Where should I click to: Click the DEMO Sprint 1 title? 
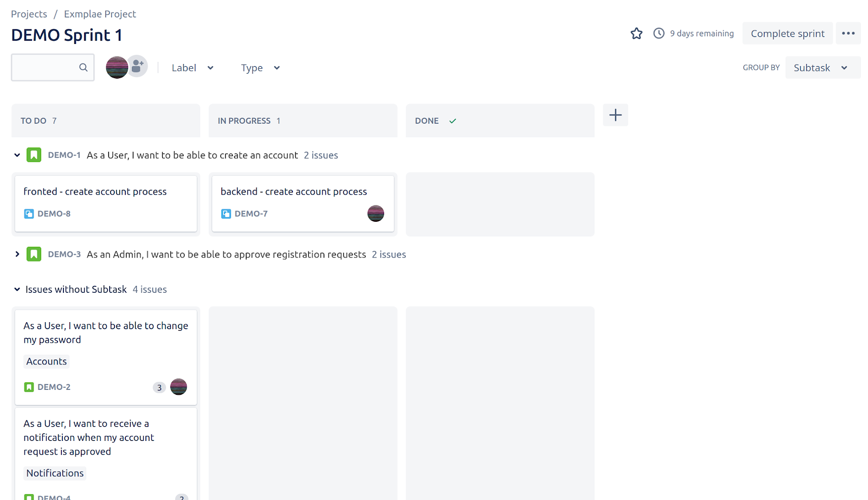point(67,35)
